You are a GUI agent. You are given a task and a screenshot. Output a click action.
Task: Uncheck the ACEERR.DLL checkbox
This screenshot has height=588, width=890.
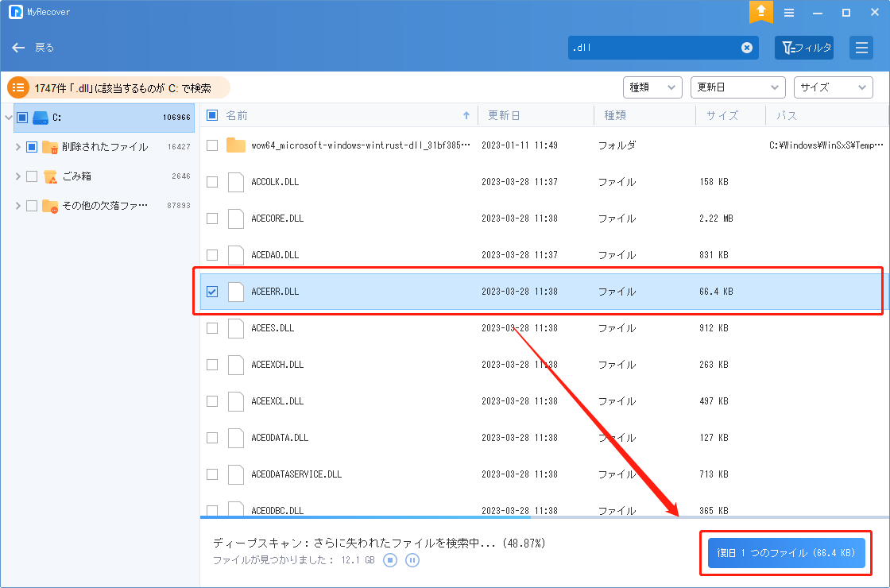[212, 292]
